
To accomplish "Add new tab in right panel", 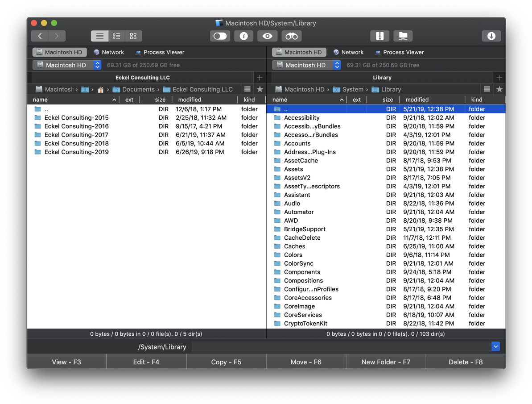I will [x=499, y=78].
